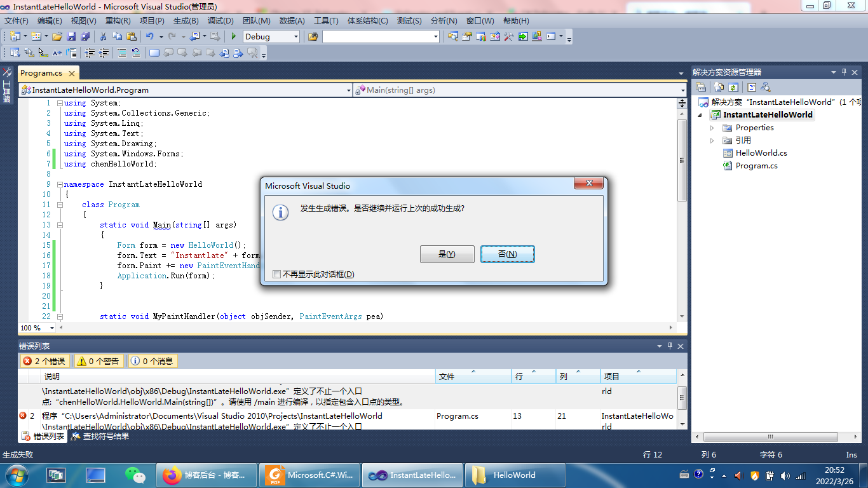Tick the 不再显示此对话框 checkbox
The image size is (868, 488).
pos(276,274)
